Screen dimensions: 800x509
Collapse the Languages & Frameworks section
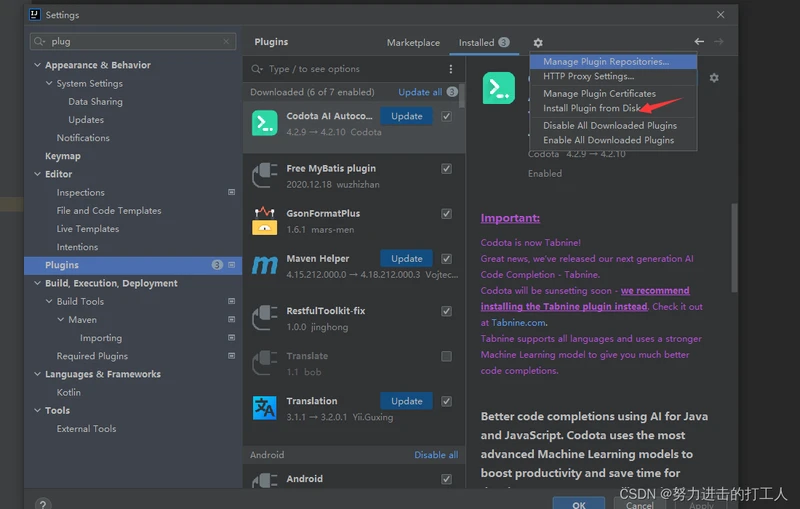point(37,374)
